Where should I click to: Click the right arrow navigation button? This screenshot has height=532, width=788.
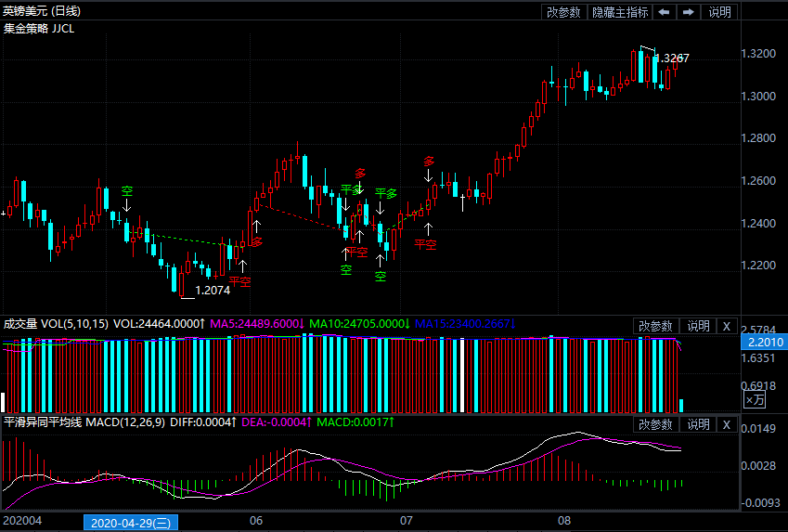pyautogui.click(x=688, y=12)
